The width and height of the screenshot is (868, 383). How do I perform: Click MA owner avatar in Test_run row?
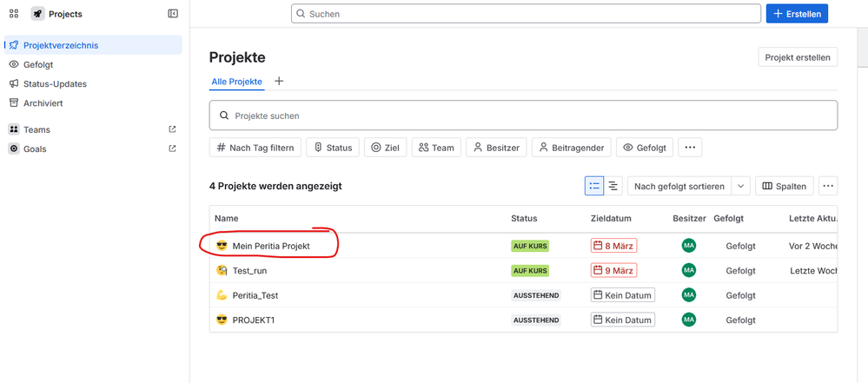tap(689, 270)
